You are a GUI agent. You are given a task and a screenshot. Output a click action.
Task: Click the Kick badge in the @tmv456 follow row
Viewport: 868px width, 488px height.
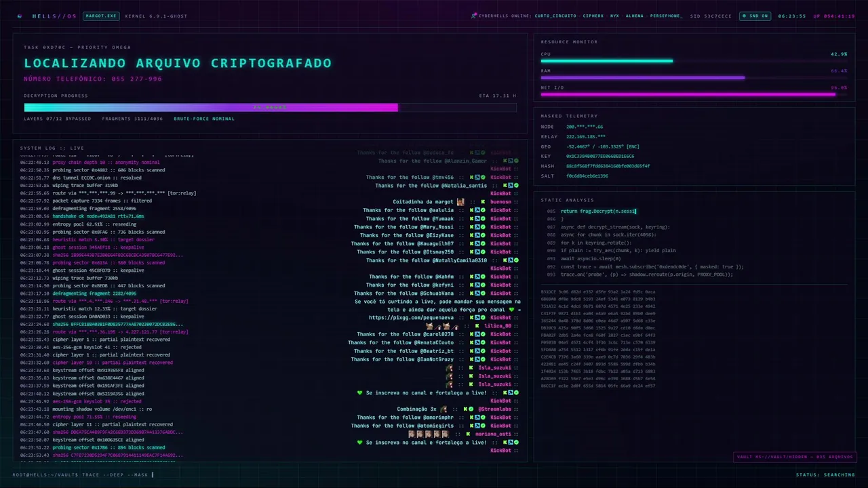pos(472,177)
